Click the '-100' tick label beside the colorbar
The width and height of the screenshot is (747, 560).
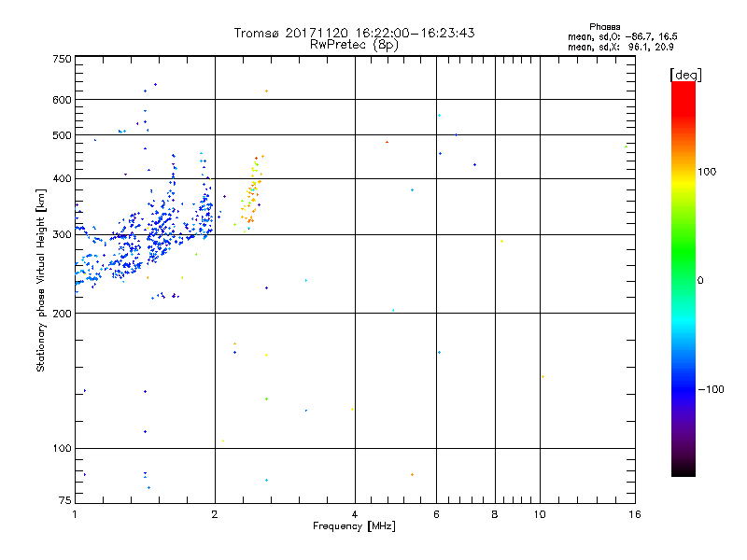point(711,389)
